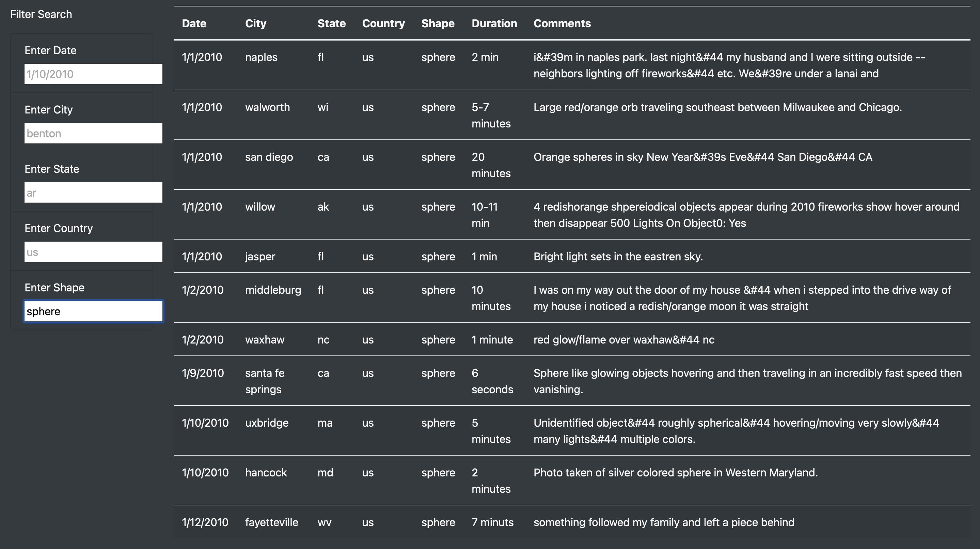This screenshot has width=980, height=549.
Task: Click the comment about Large red/orange orb
Action: coord(717,107)
